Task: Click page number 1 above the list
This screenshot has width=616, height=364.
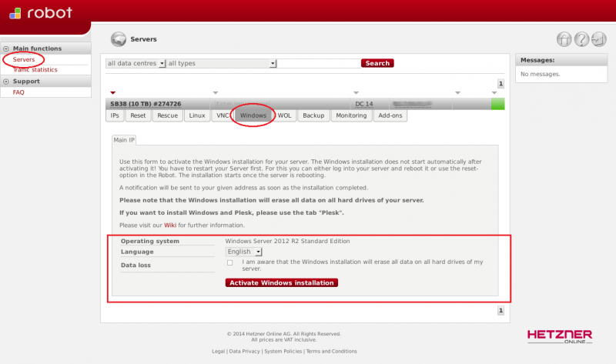Action: [500, 84]
